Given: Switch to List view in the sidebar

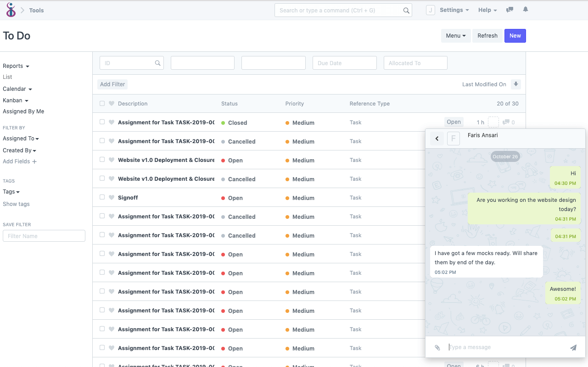Looking at the screenshot, I should point(7,77).
